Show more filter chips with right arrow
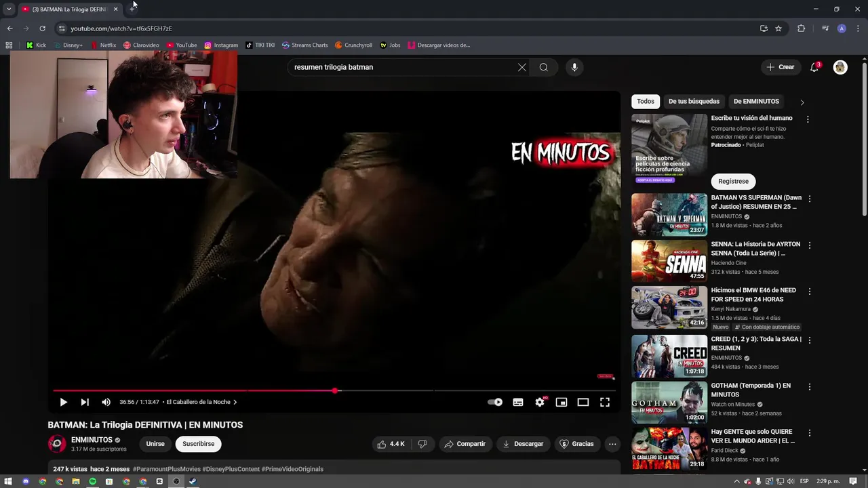 point(802,102)
